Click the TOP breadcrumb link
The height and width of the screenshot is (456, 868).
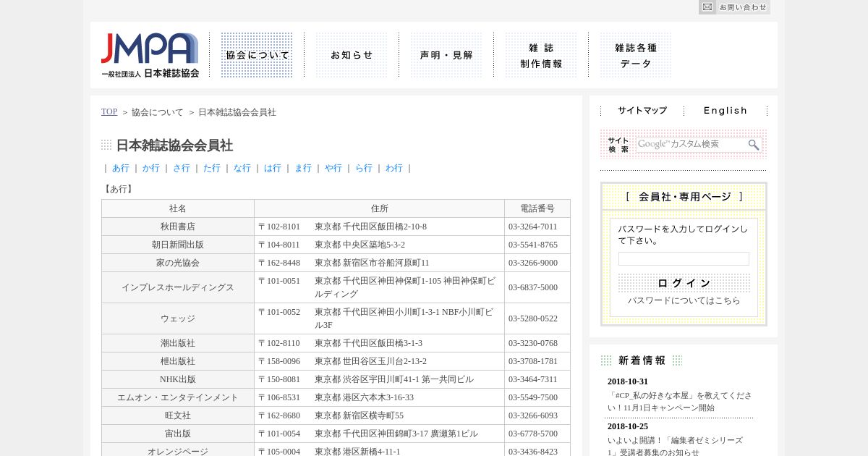(109, 111)
